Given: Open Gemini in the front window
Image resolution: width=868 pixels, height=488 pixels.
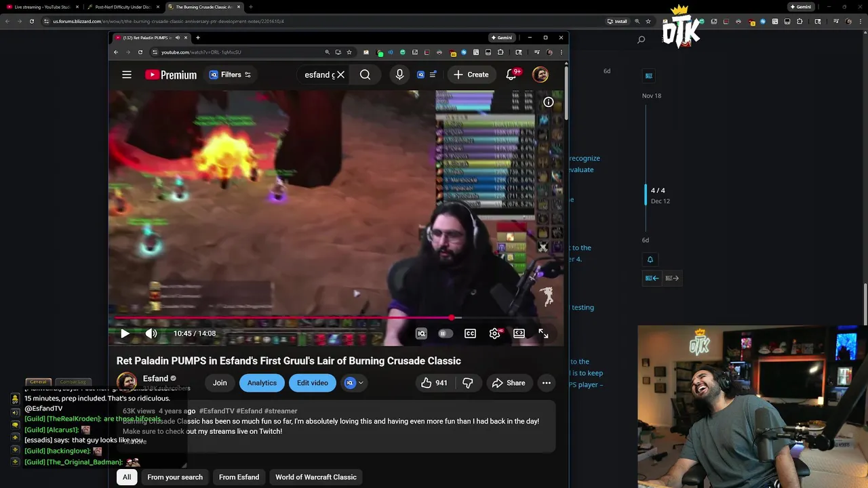Looking at the screenshot, I should (501, 37).
